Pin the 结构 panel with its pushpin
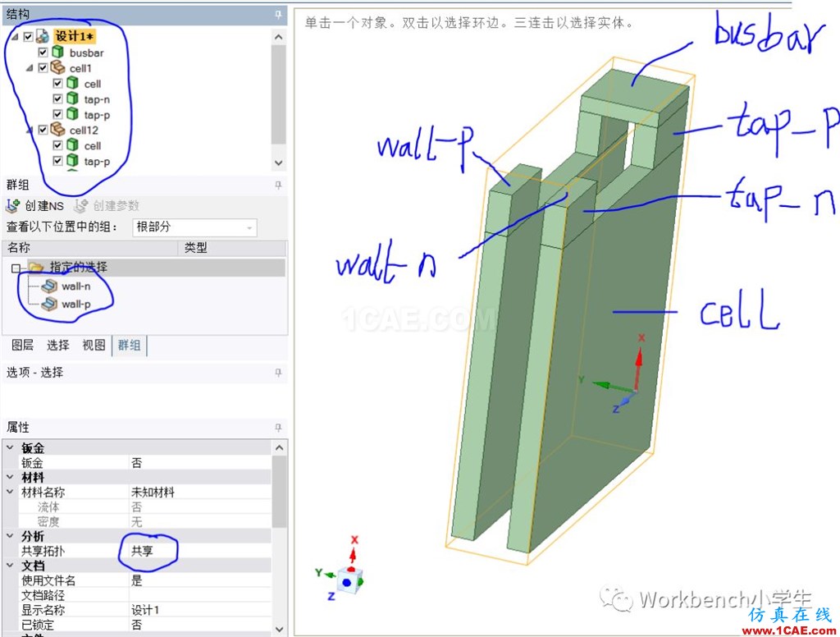The width and height of the screenshot is (840, 637). coord(278,15)
